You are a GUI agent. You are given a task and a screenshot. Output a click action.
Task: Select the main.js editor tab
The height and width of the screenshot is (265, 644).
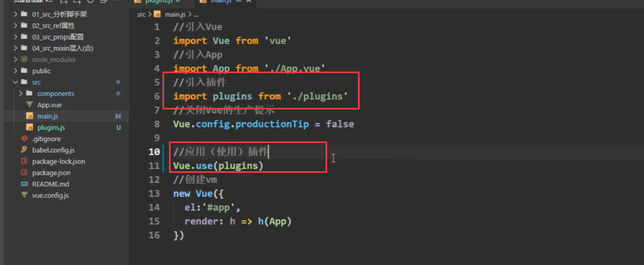point(225,2)
